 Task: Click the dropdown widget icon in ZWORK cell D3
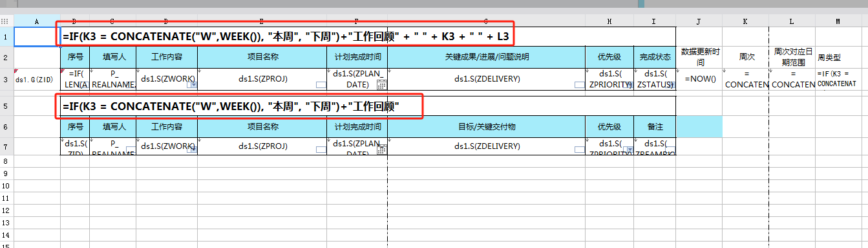click(192, 85)
